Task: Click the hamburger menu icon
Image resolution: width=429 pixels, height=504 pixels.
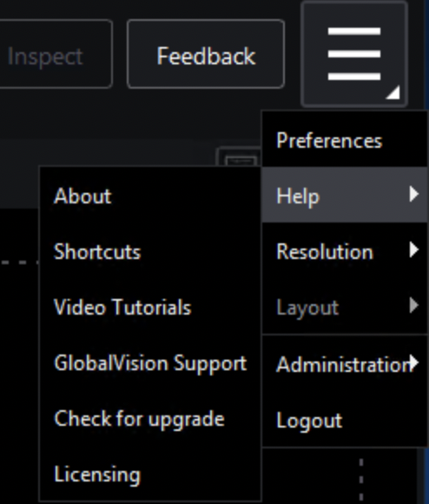Action: pyautogui.click(x=354, y=54)
